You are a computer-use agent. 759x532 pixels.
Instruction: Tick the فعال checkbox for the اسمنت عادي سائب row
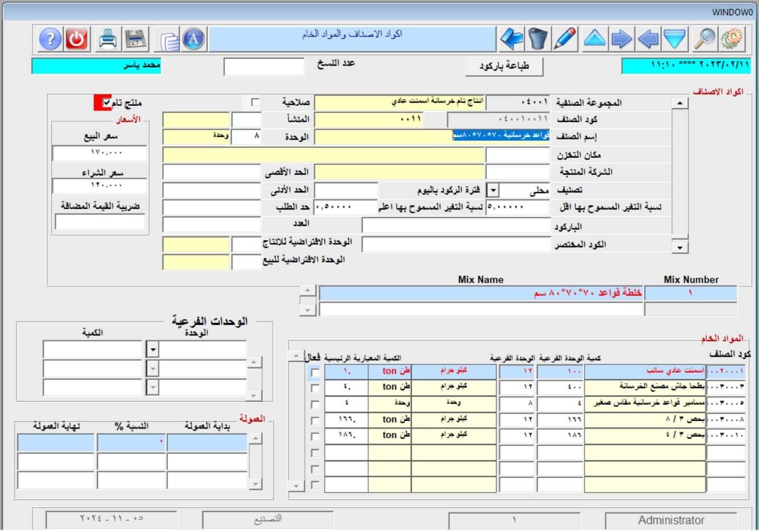[x=315, y=372]
